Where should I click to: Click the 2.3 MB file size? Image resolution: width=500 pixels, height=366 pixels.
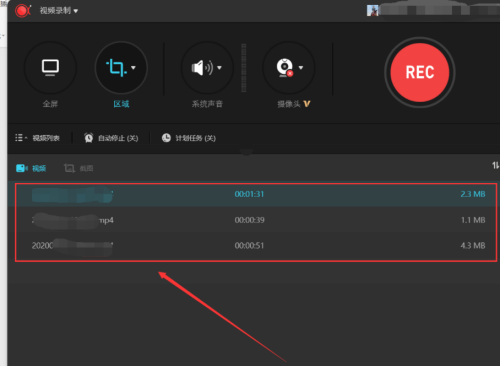tap(473, 194)
